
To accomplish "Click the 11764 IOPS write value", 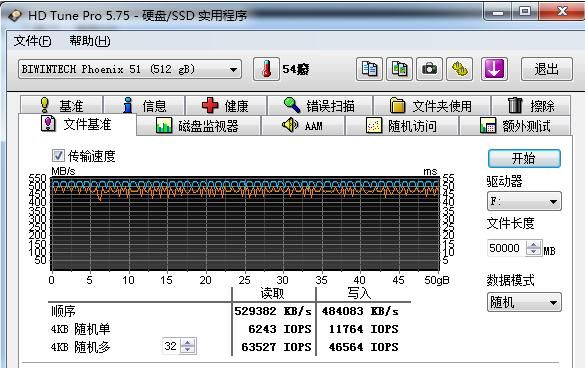I will click(364, 329).
